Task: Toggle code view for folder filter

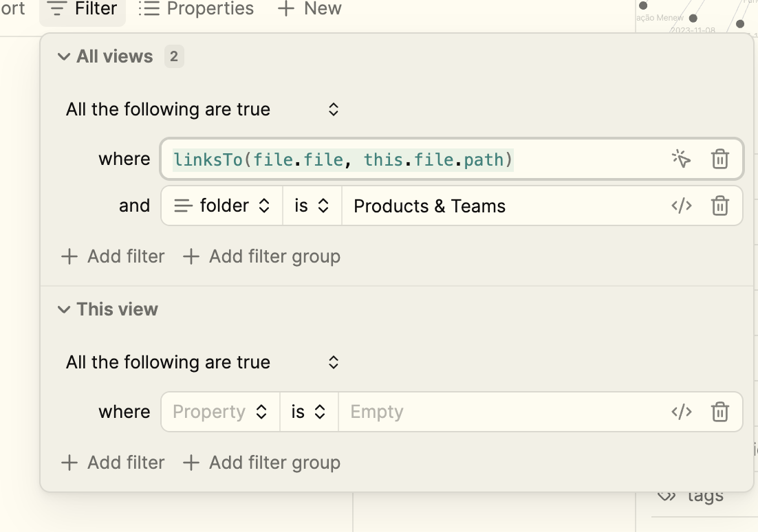Action: coord(681,206)
